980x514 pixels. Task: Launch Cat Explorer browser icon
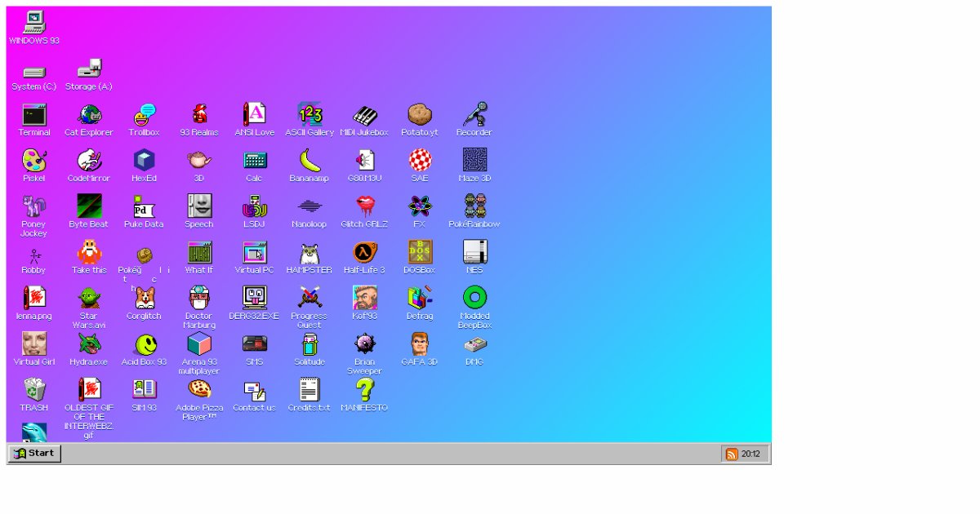click(89, 116)
